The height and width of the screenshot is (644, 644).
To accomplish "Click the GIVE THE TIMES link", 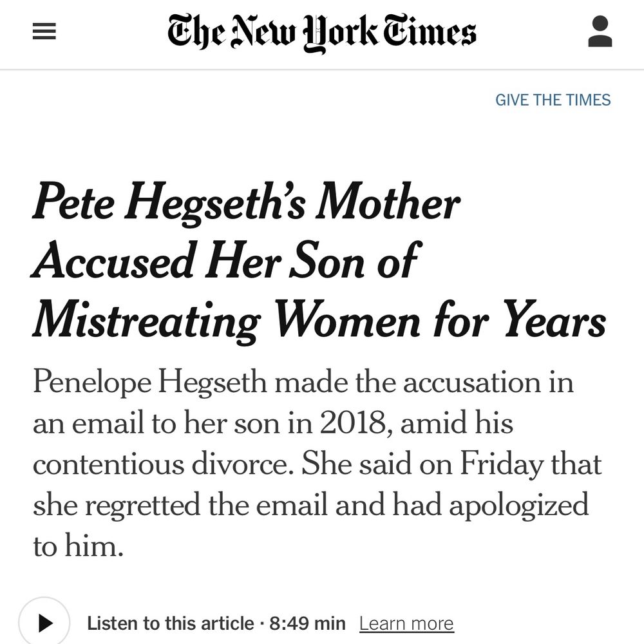I will 553,100.
